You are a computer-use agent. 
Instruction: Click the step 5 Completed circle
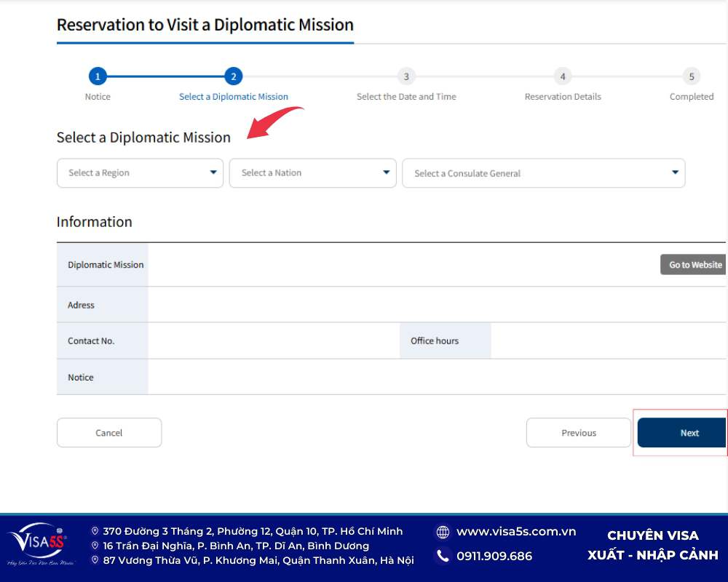691,76
